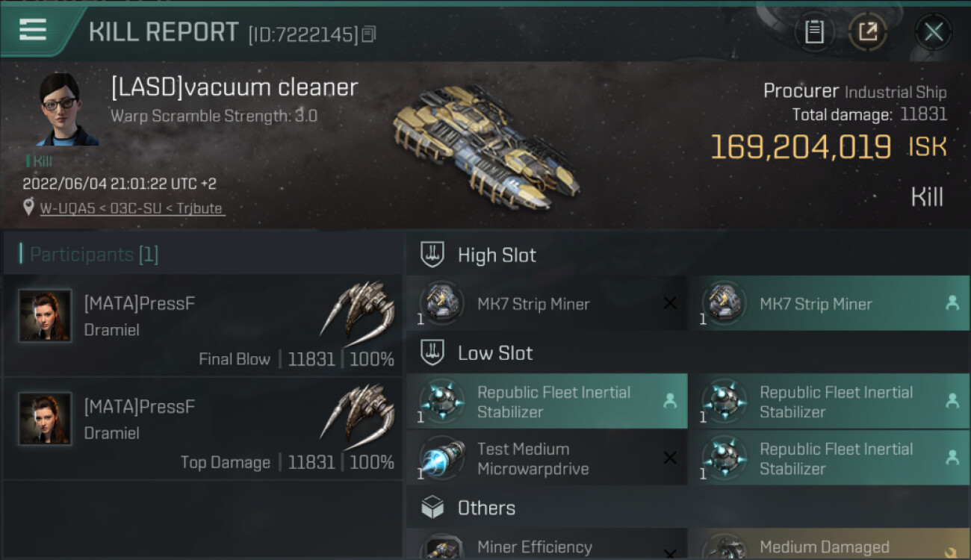The height and width of the screenshot is (560, 971).
Task: Open the hamburger main menu
Action: 34,31
